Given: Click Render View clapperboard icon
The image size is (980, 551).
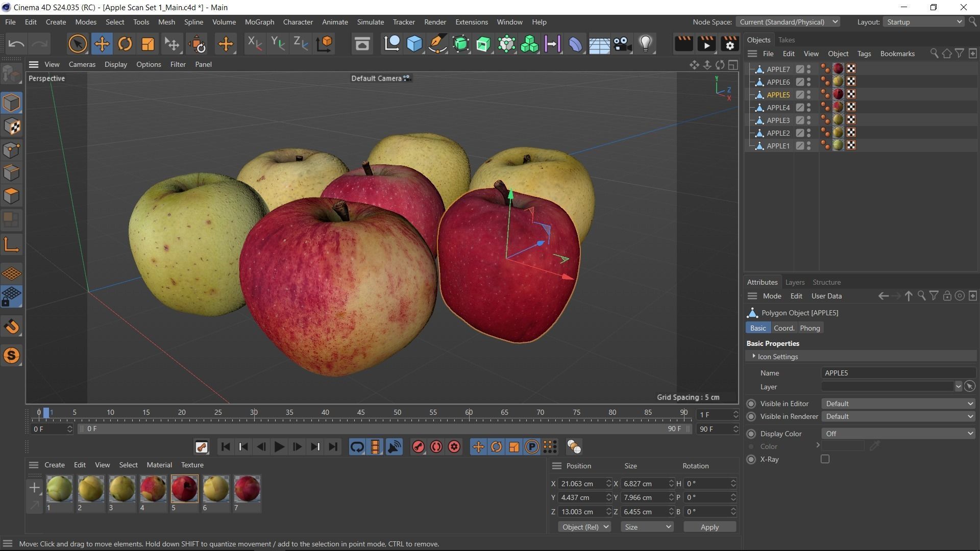Looking at the screenshot, I should 683,44.
